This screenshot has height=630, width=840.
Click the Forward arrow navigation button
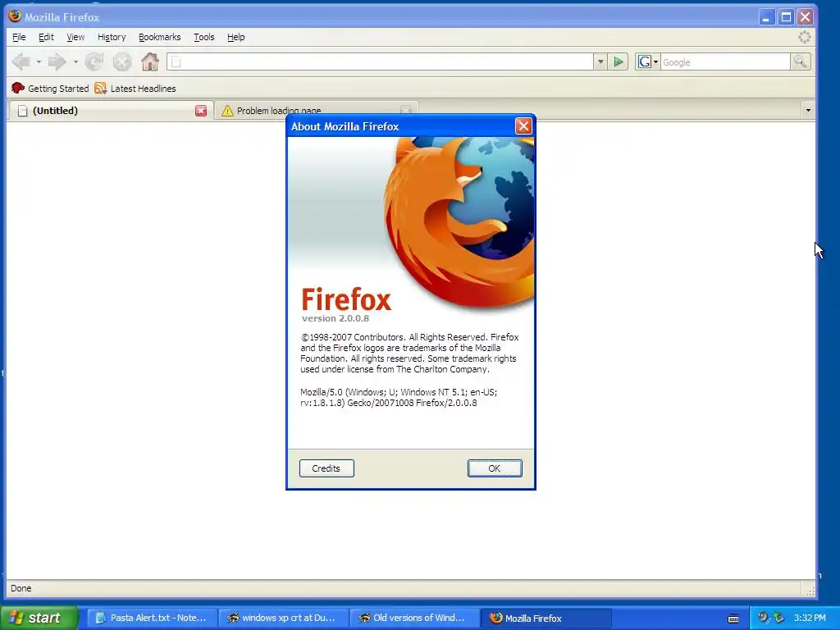(x=57, y=62)
